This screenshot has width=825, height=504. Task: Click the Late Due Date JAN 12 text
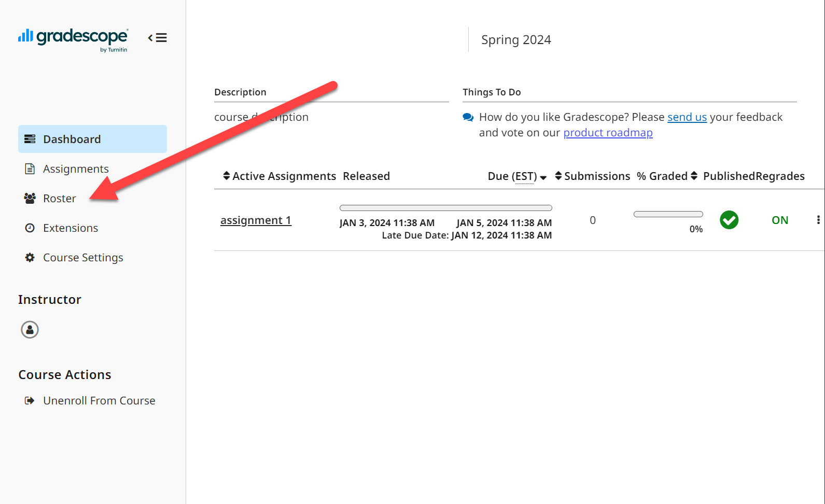pos(467,235)
